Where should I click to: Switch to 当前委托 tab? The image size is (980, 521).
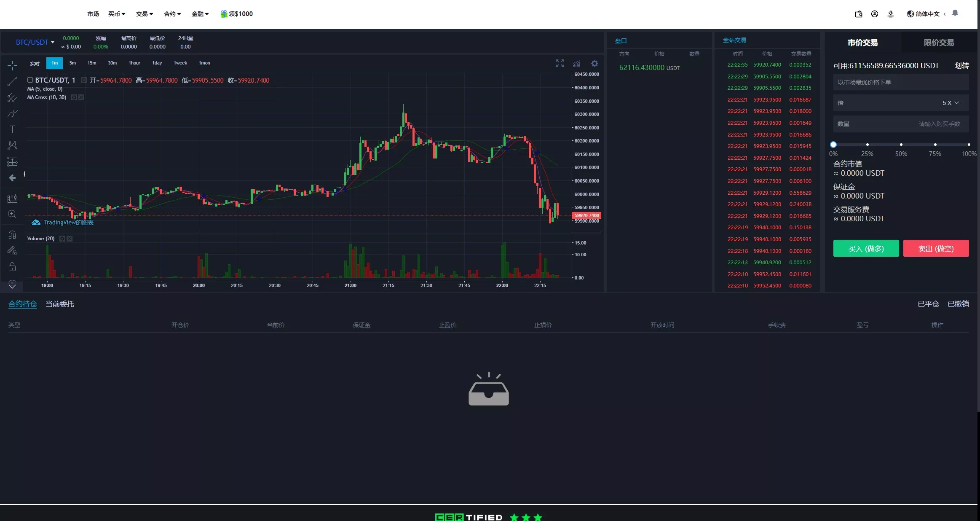(60, 304)
